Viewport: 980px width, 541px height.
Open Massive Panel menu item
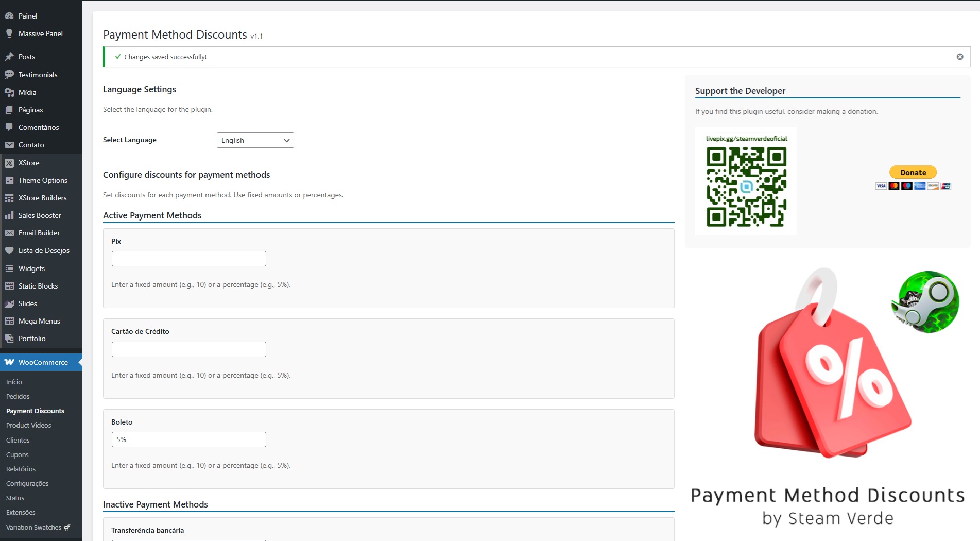point(41,33)
